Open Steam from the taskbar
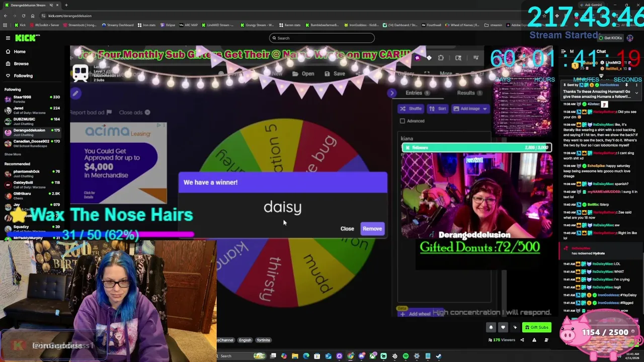Screen dimensions: 644x362 coord(439,356)
